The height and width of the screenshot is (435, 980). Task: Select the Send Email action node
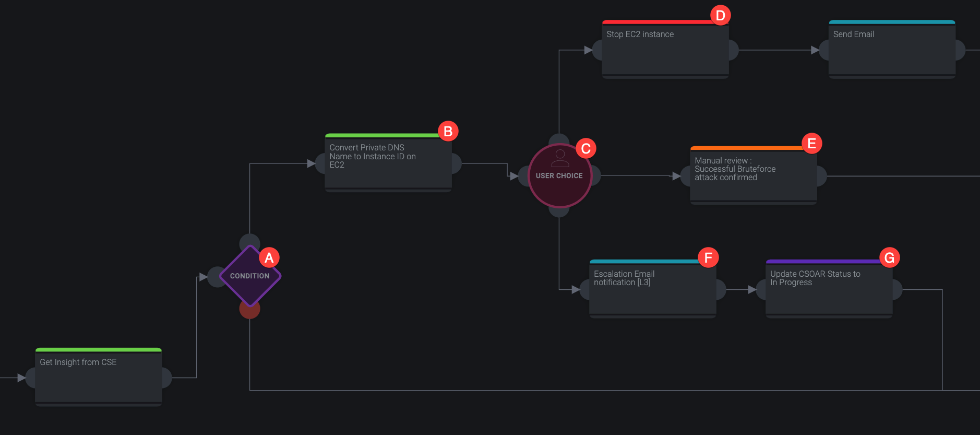(892, 50)
